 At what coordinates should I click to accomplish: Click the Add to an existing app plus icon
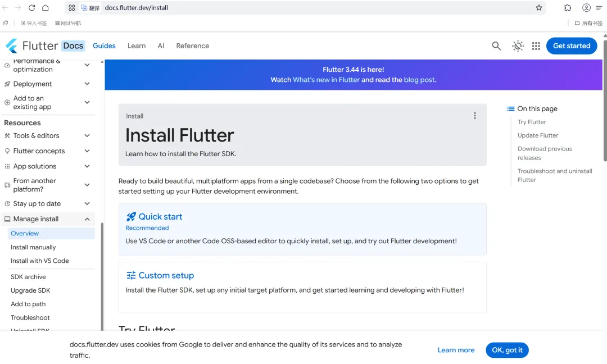(x=7, y=102)
